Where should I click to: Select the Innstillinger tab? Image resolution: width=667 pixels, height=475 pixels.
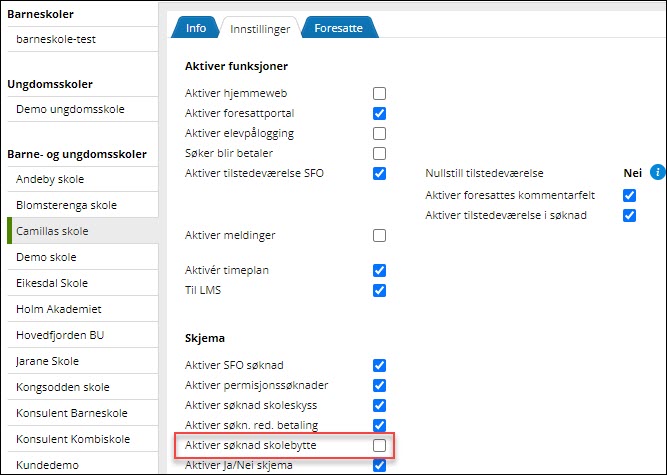point(260,27)
